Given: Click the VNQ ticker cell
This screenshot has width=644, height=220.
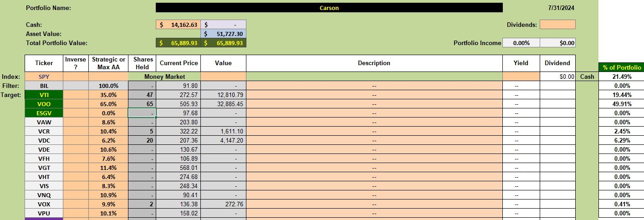Looking at the screenshot, I should coord(44,195).
